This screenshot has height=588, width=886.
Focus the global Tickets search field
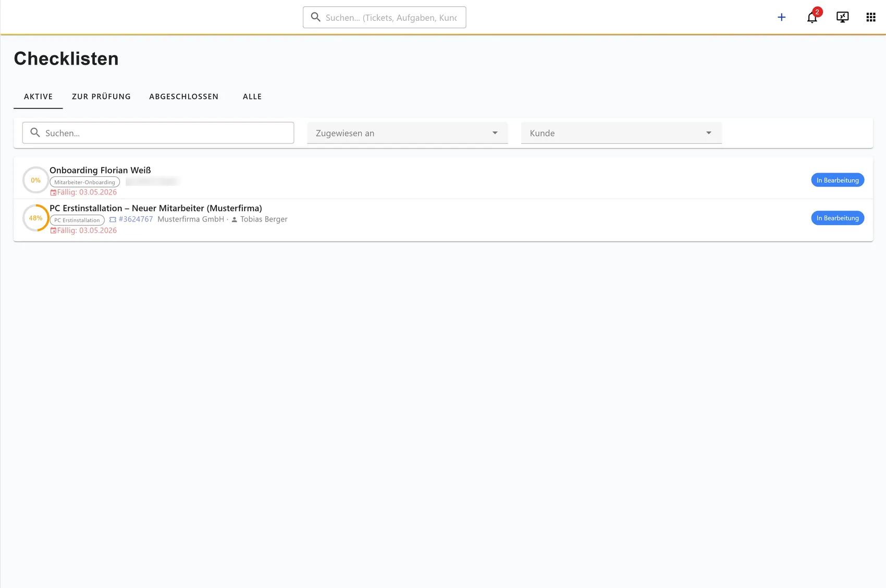pyautogui.click(x=385, y=17)
